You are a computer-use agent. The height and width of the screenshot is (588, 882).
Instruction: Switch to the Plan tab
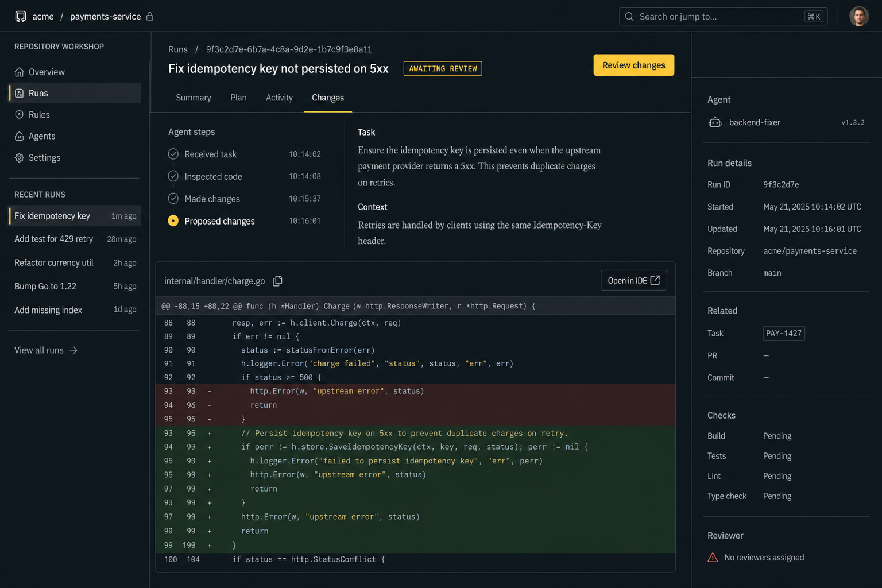pyautogui.click(x=238, y=98)
